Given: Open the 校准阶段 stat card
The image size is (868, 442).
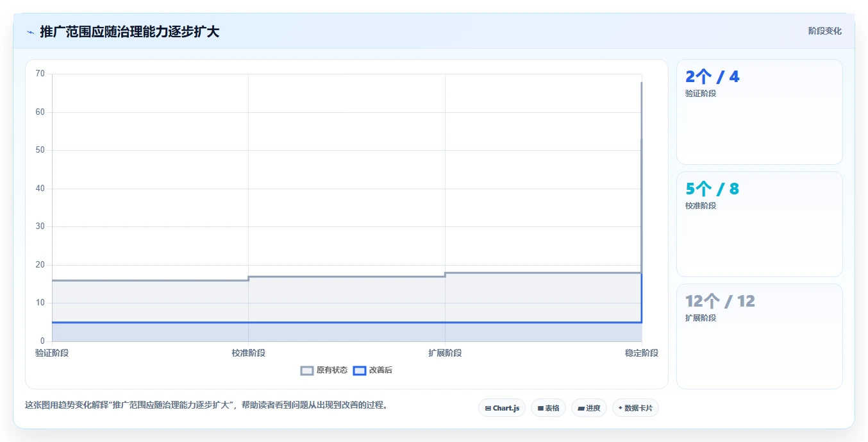Looking at the screenshot, I should tap(760, 224).
